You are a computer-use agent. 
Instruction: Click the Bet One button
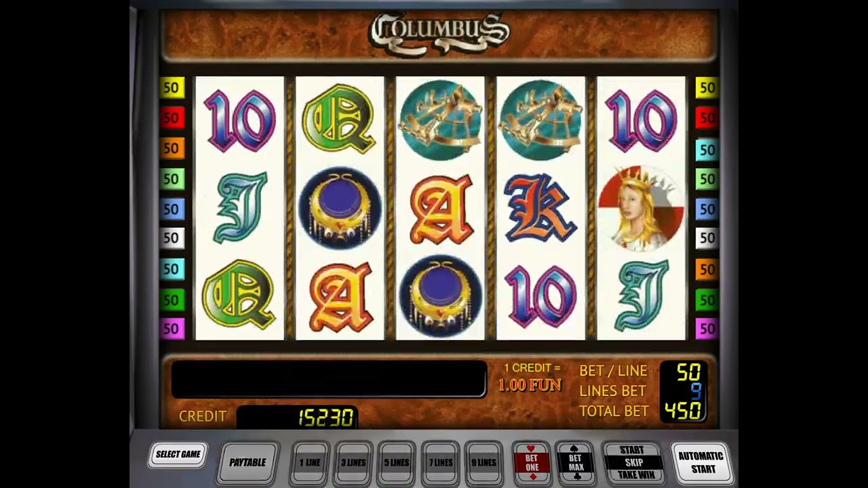(532, 463)
